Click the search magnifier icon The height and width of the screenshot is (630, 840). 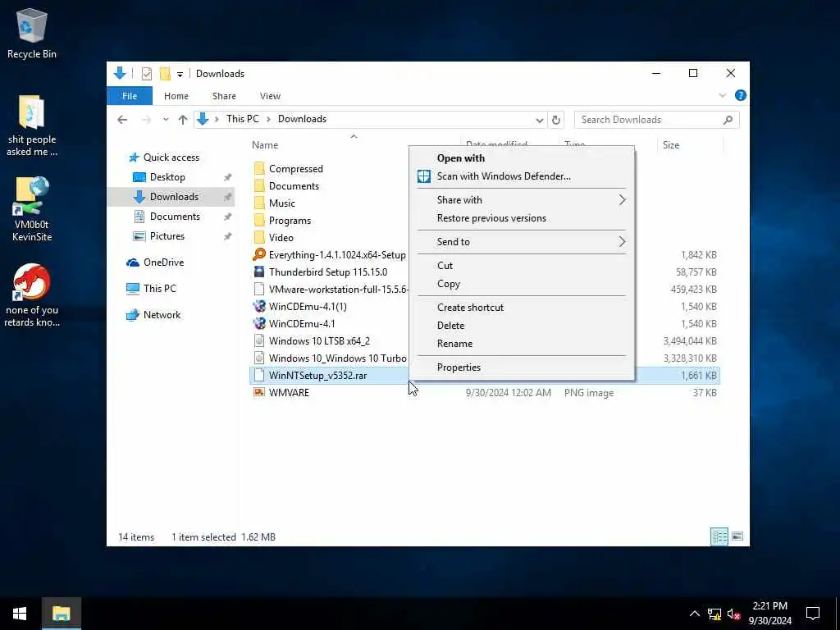coord(728,120)
